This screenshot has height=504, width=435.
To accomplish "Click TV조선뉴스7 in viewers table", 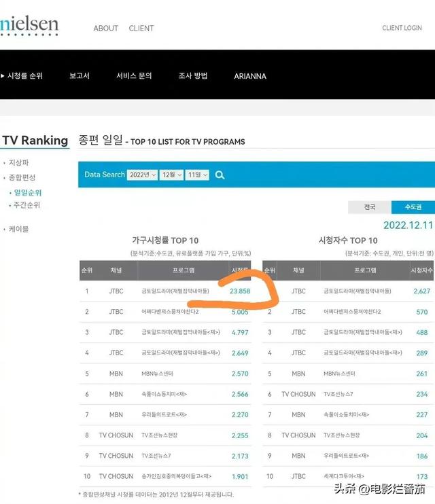I will tap(338, 394).
